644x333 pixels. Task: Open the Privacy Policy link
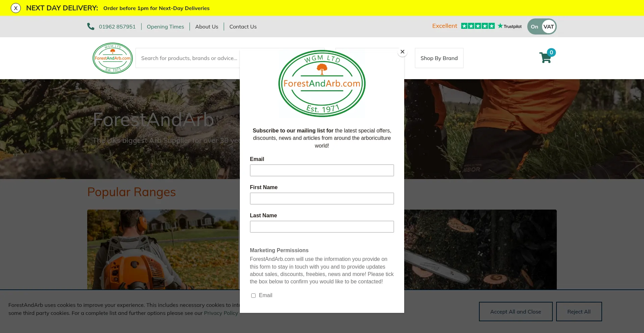[x=221, y=313]
